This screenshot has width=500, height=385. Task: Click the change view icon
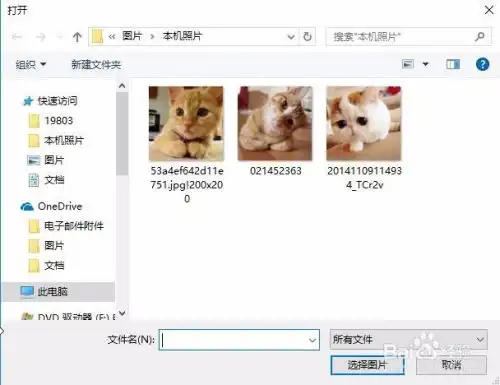point(408,64)
